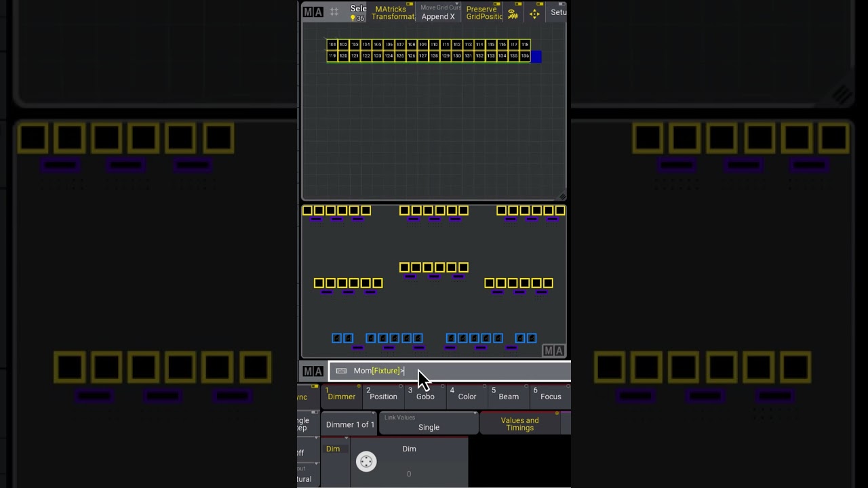Select grid cell 110
Viewport: 868px width, 488px height.
pos(434,45)
